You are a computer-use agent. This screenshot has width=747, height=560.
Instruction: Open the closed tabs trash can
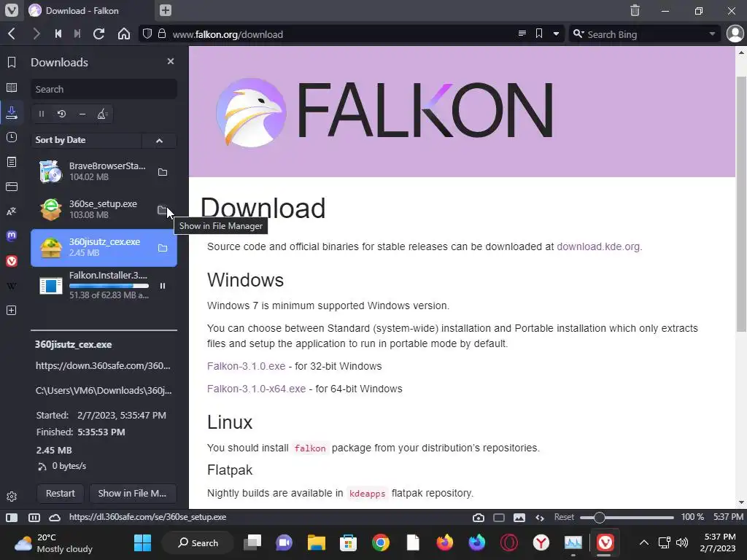(x=635, y=10)
